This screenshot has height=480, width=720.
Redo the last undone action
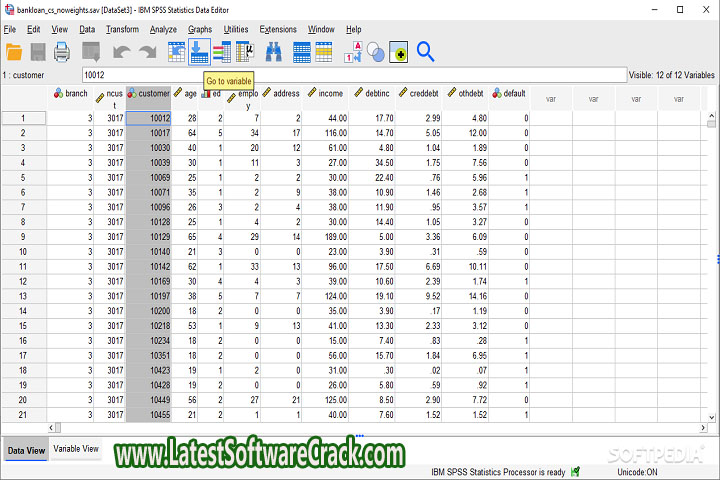(148, 52)
